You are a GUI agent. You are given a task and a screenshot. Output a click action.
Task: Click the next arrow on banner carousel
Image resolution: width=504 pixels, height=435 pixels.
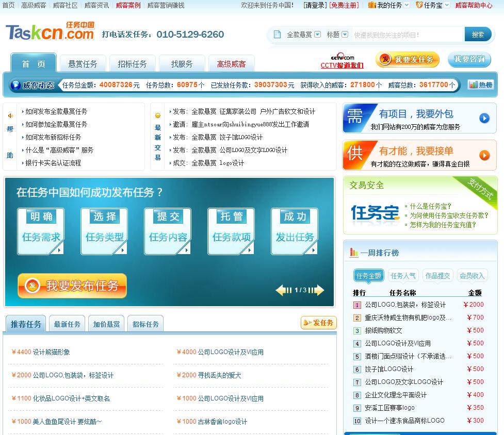point(319,290)
